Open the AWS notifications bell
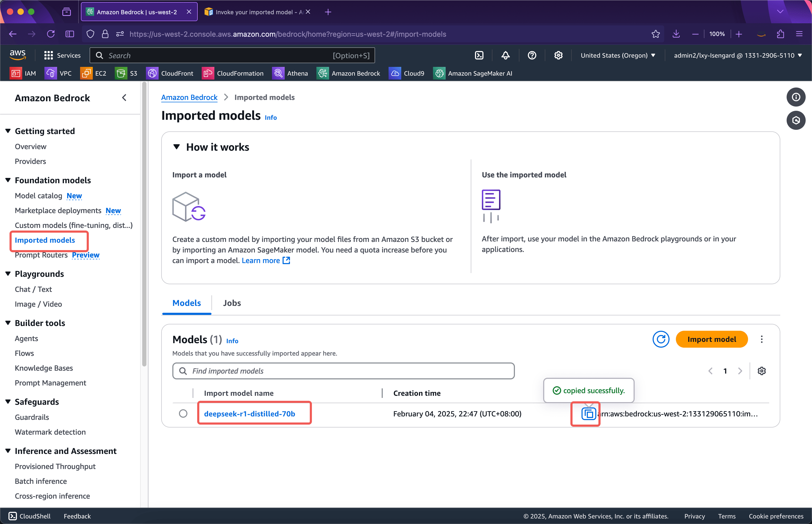Image resolution: width=812 pixels, height=524 pixels. 505,55
